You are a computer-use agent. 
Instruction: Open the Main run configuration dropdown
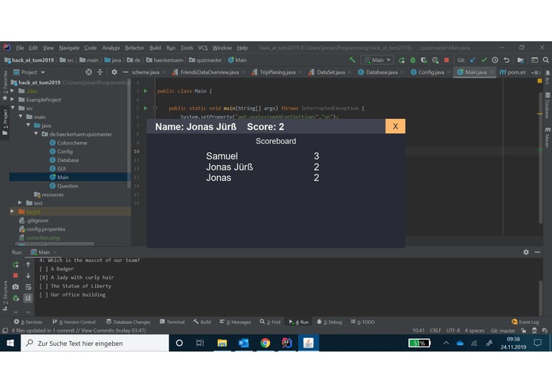(x=377, y=60)
